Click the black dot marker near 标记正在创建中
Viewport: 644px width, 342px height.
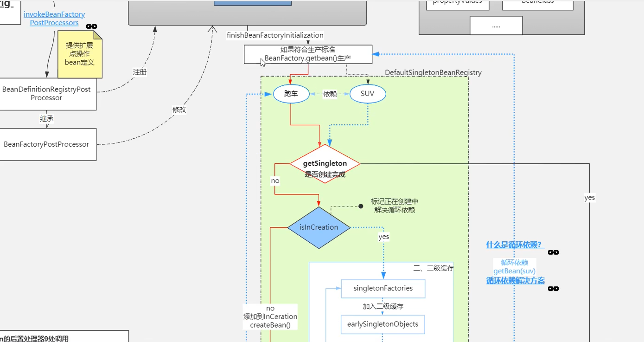361,206
